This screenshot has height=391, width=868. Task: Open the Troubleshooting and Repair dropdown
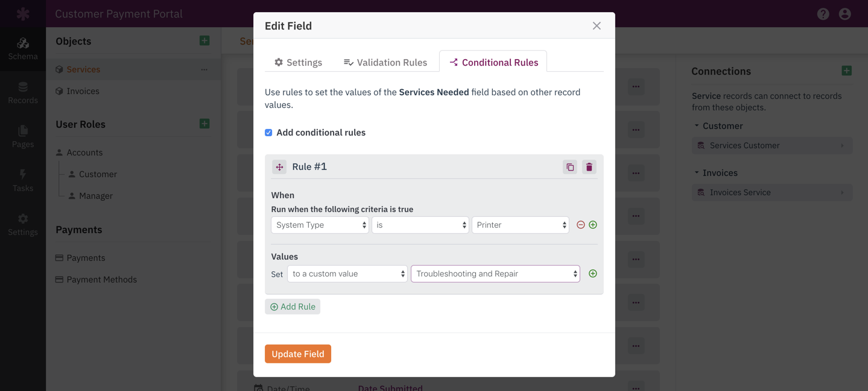(495, 274)
